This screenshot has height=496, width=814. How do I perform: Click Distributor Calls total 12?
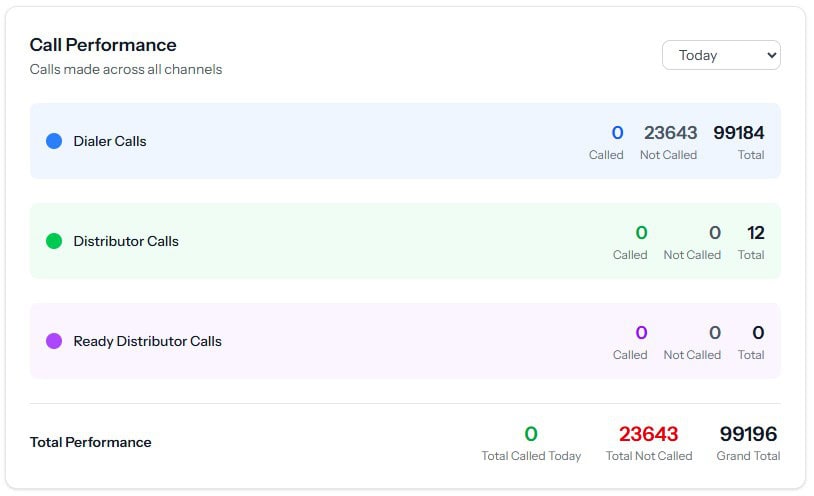(755, 233)
